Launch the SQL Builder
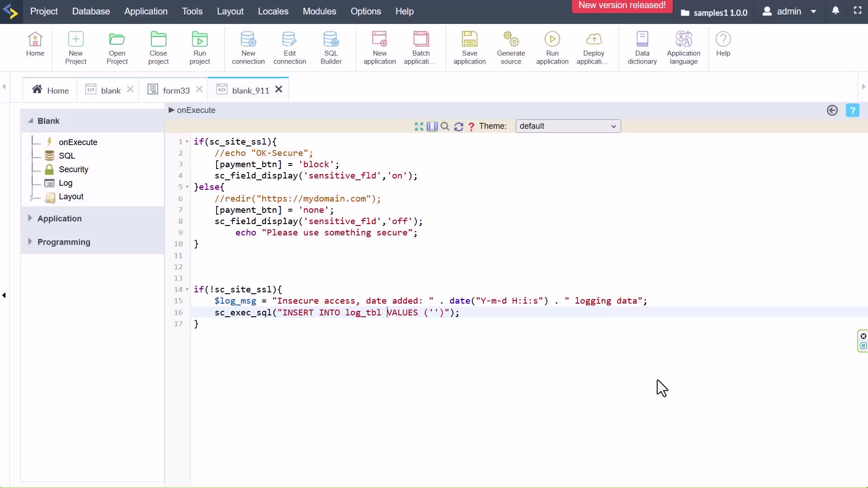 pos(331,48)
